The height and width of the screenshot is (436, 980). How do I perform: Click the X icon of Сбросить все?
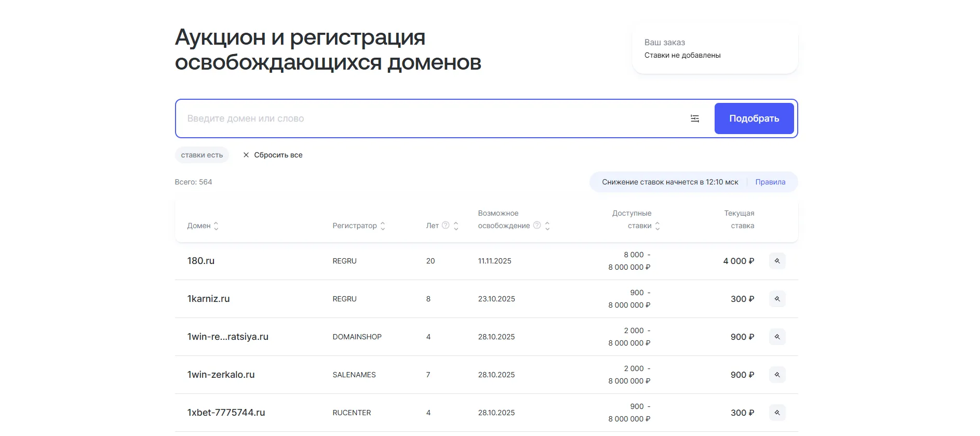click(x=246, y=155)
